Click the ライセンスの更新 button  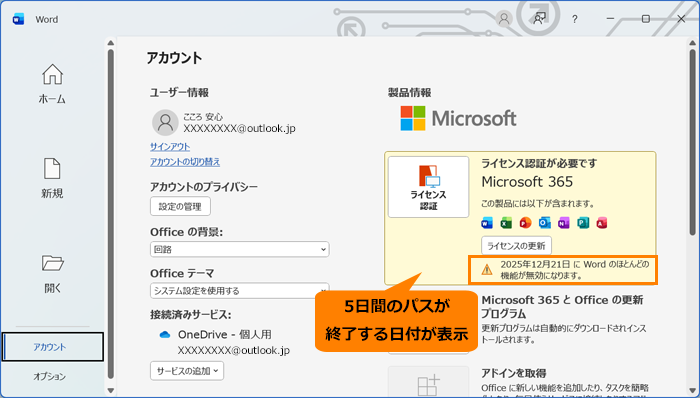516,245
